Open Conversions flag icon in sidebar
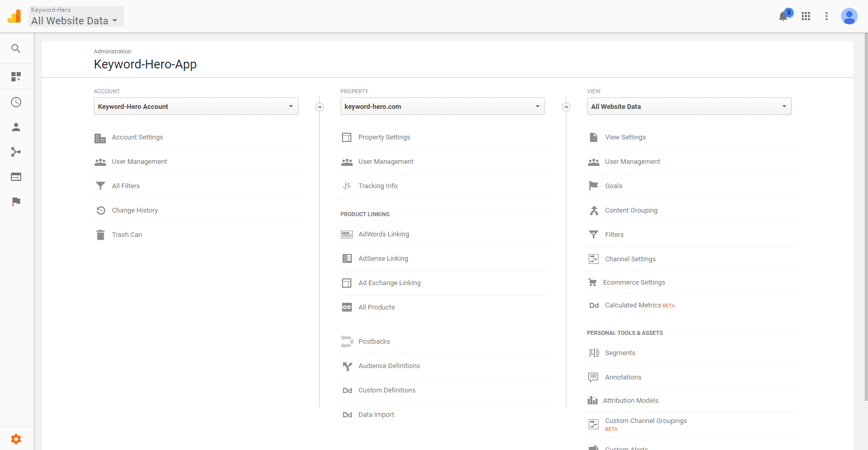This screenshot has width=868, height=450. (16, 202)
